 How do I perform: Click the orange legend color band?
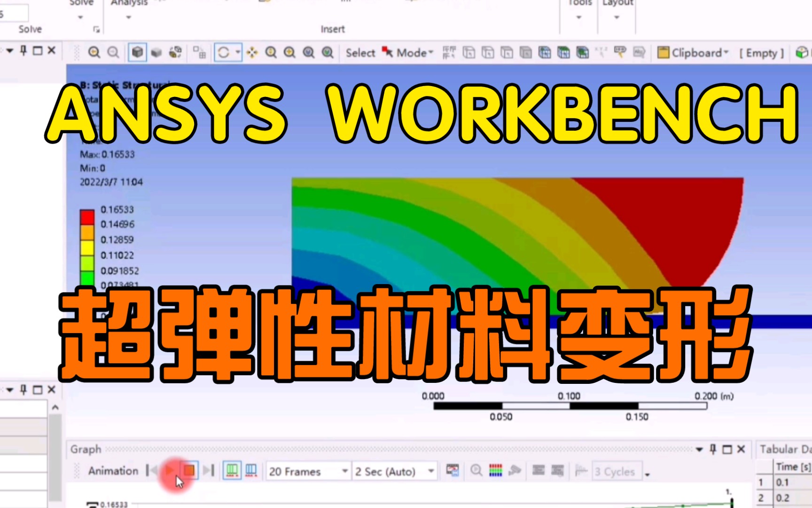pos(87,233)
